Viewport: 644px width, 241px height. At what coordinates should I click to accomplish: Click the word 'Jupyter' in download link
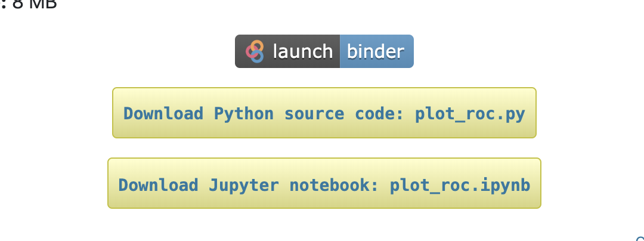(243, 185)
